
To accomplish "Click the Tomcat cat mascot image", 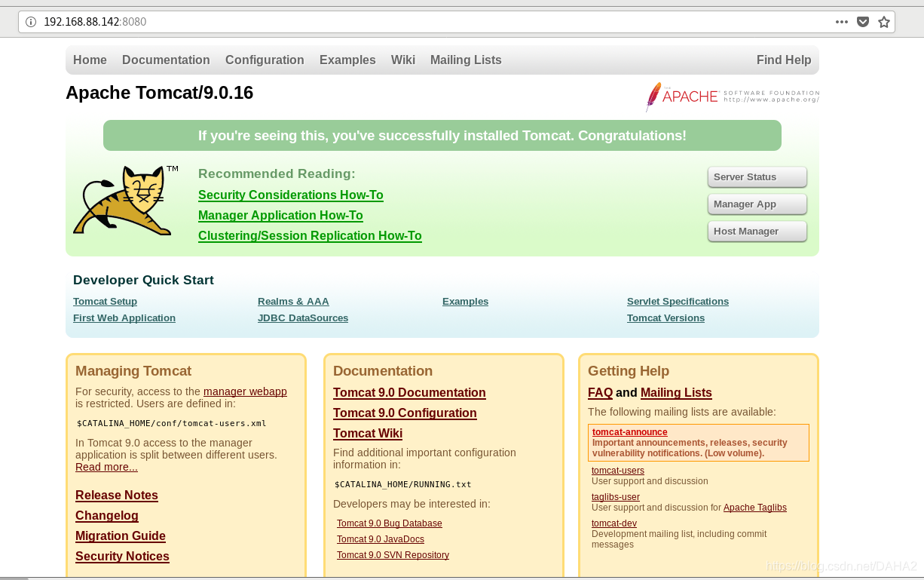I will click(x=126, y=200).
